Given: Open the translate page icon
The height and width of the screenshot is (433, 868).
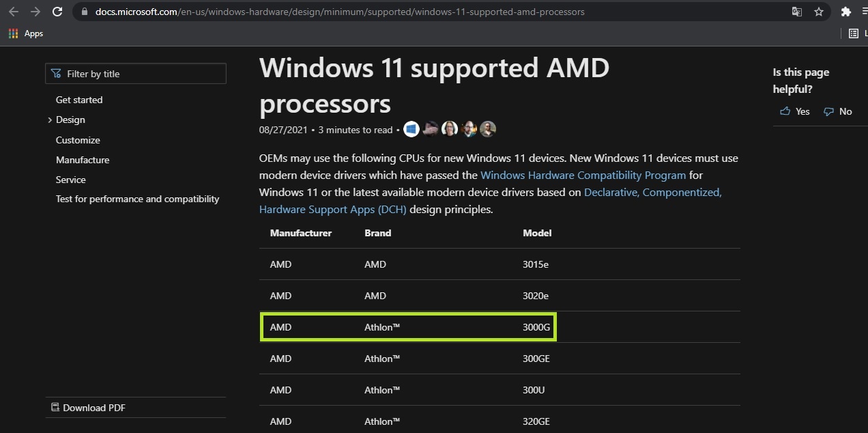Looking at the screenshot, I should (797, 12).
